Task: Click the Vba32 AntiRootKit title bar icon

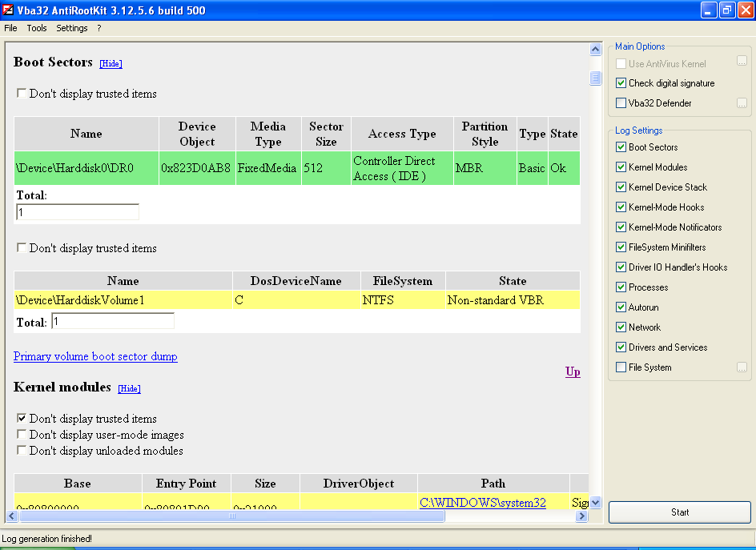Action: (8, 10)
